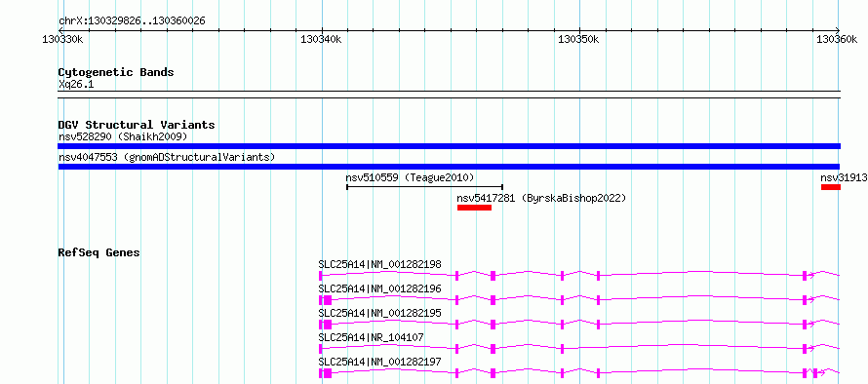Click the Xq26.1 cytogenetic band bar

(449, 95)
